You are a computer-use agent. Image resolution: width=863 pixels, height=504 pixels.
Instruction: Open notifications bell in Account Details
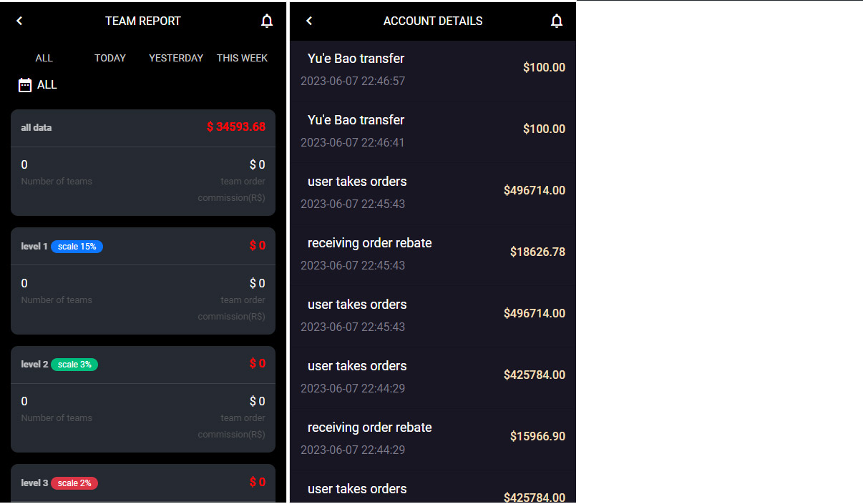coord(557,21)
